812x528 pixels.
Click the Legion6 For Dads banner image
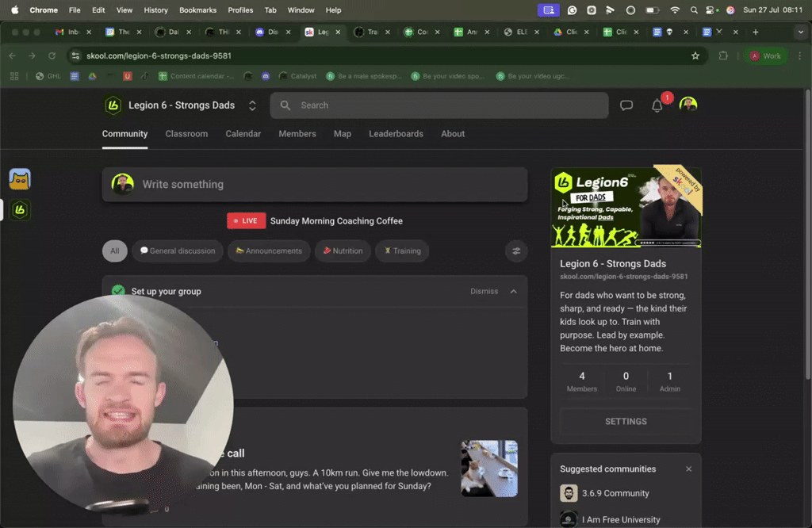[626, 208]
